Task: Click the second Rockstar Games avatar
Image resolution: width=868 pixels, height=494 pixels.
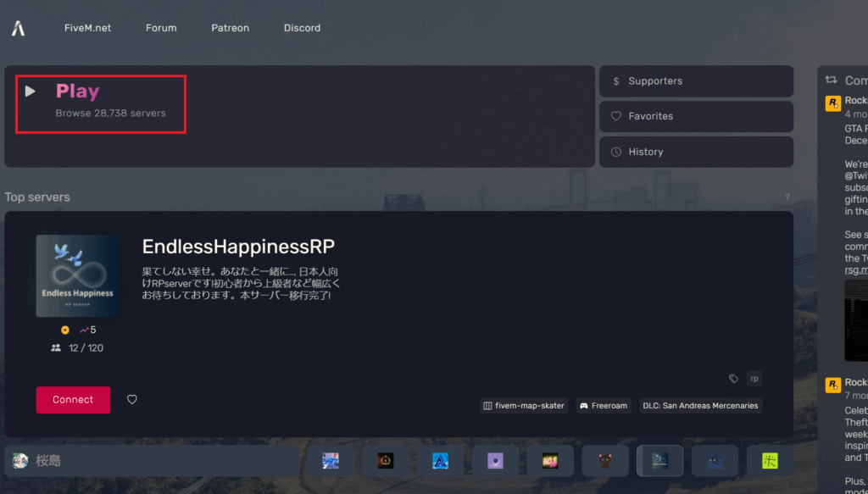Action: (x=833, y=385)
